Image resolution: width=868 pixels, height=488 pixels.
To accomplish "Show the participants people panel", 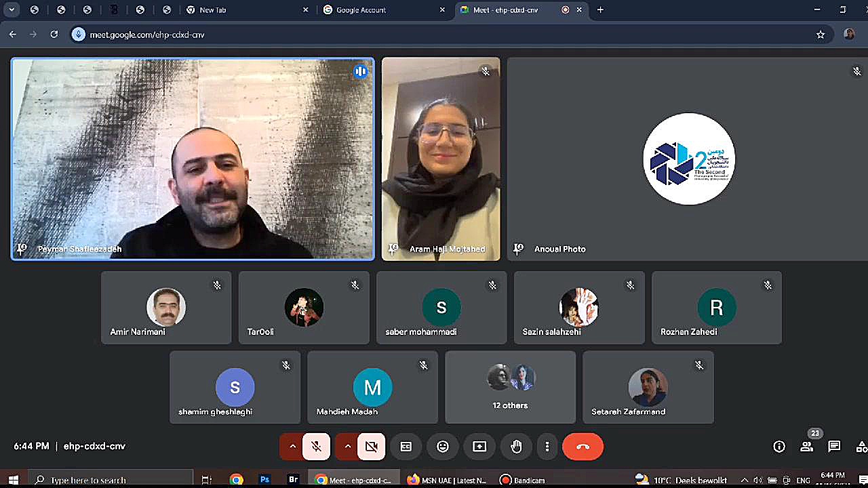I will (x=807, y=447).
